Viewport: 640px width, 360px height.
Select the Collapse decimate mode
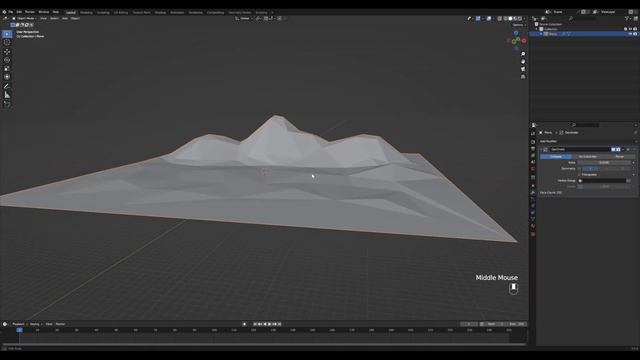point(556,156)
